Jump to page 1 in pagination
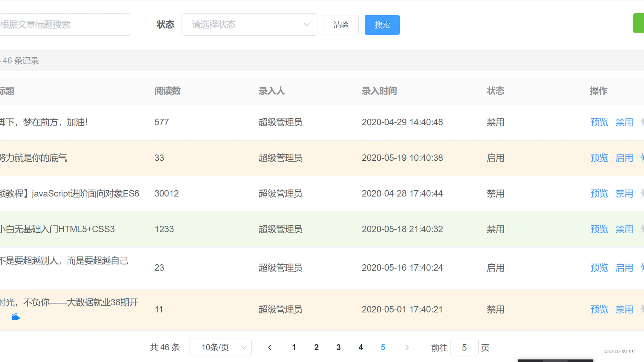 294,347
